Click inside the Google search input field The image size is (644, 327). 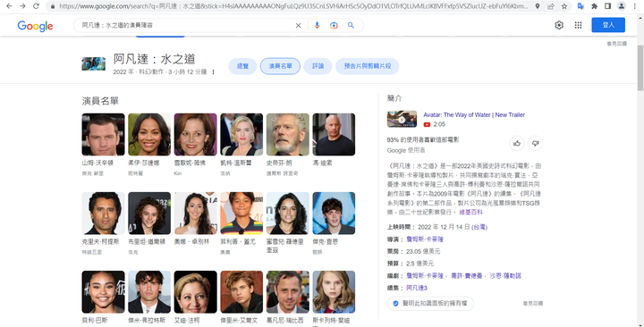[x=185, y=25]
